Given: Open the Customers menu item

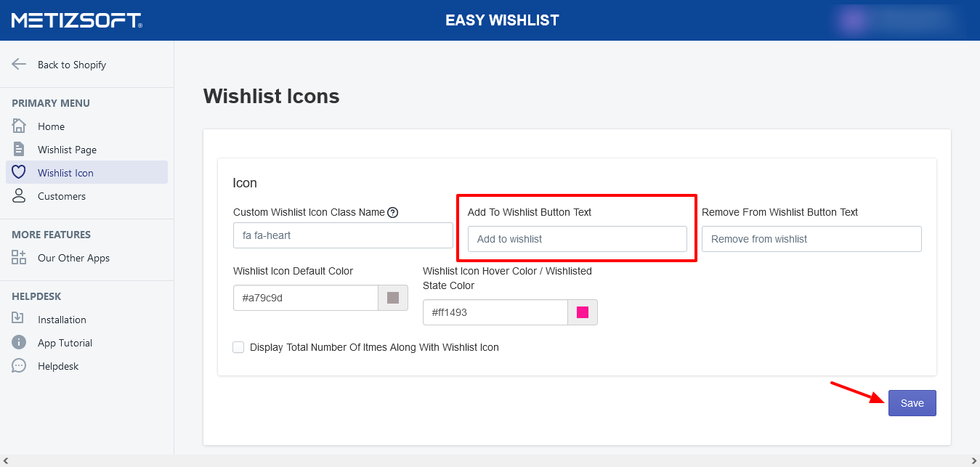Looking at the screenshot, I should click(x=62, y=196).
